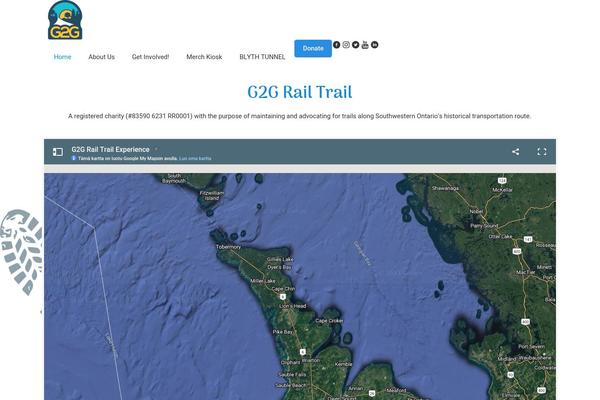Click the Sauble Beach map label

tap(291, 385)
